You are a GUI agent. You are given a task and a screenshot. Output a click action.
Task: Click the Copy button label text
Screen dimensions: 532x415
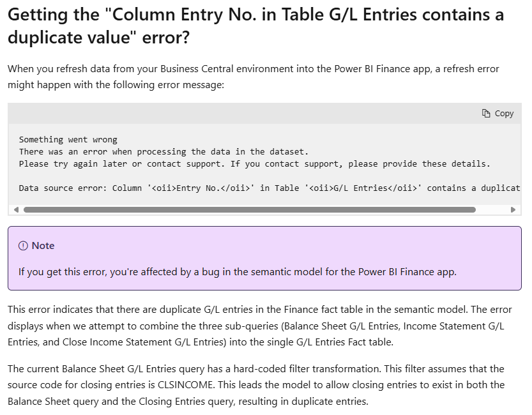point(504,113)
